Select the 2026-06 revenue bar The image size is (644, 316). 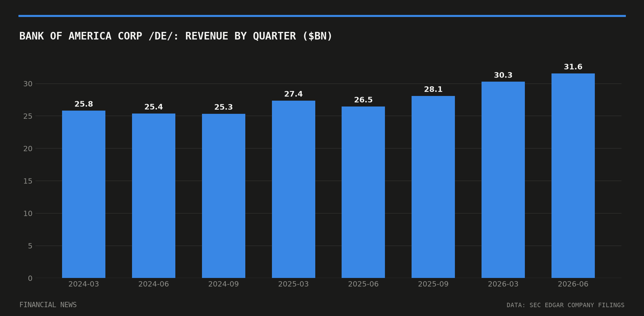(x=573, y=176)
